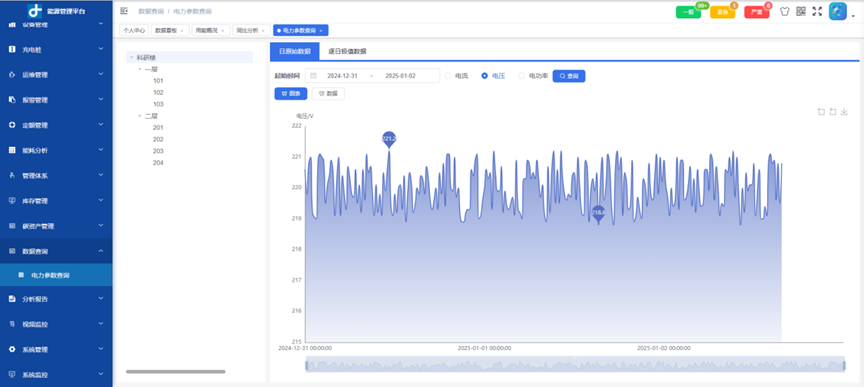Close the 数据看板 tab
Image resolution: width=864 pixels, height=387 pixels.
tap(182, 31)
